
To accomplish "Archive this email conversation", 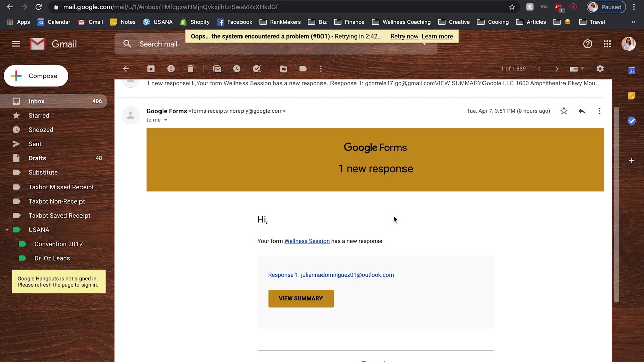I will pos(151,69).
